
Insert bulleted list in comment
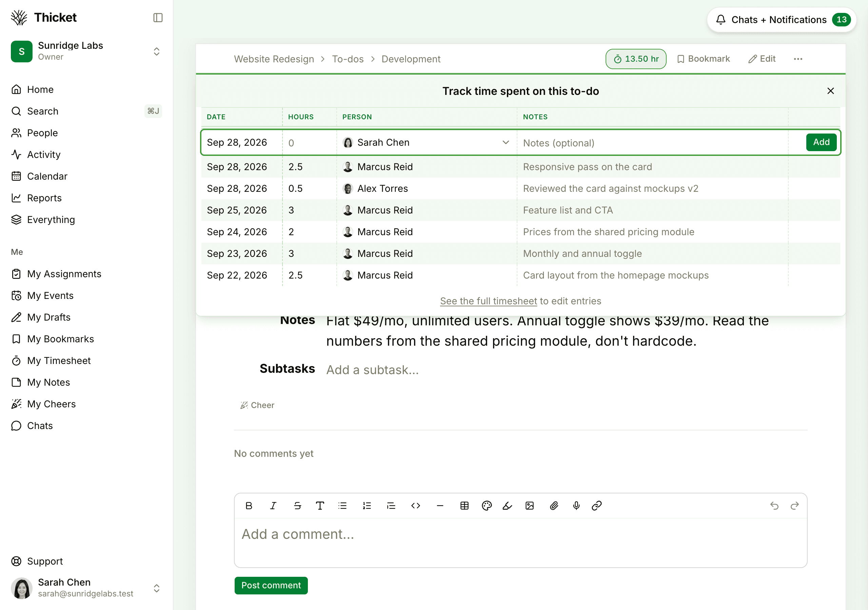tap(342, 506)
